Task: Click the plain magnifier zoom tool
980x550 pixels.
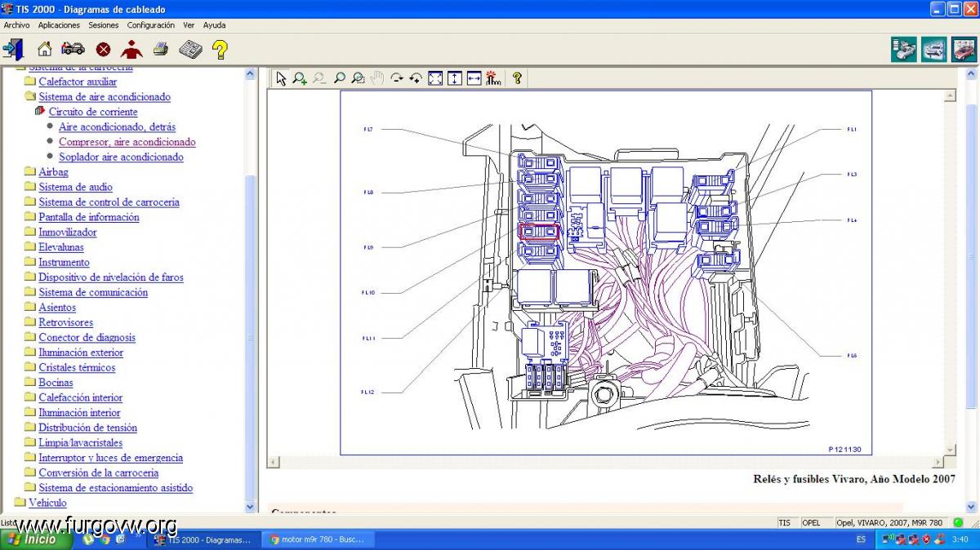Action: click(x=339, y=78)
